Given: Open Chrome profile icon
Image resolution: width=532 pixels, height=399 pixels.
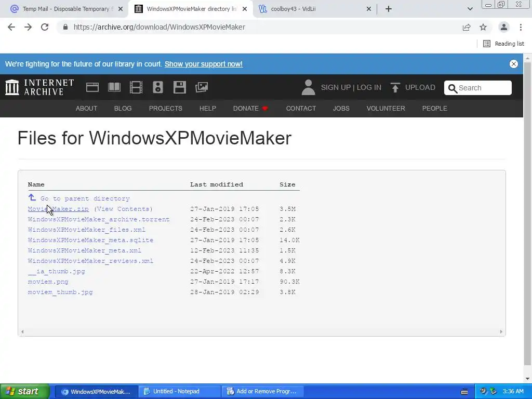Looking at the screenshot, I should click(x=504, y=27).
